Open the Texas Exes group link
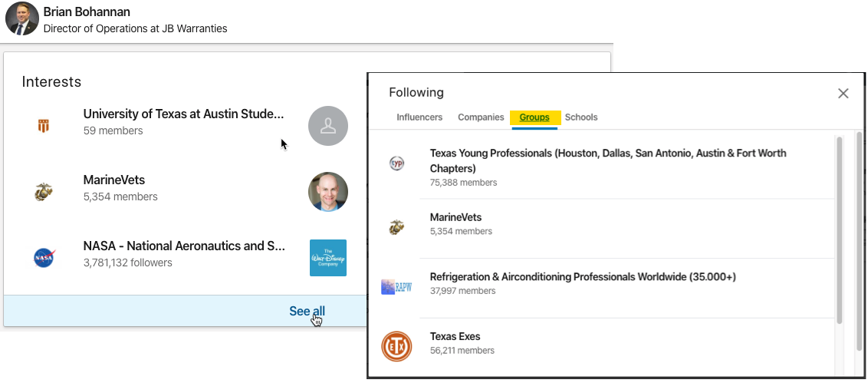Screen dimensions: 868x383 (455, 336)
